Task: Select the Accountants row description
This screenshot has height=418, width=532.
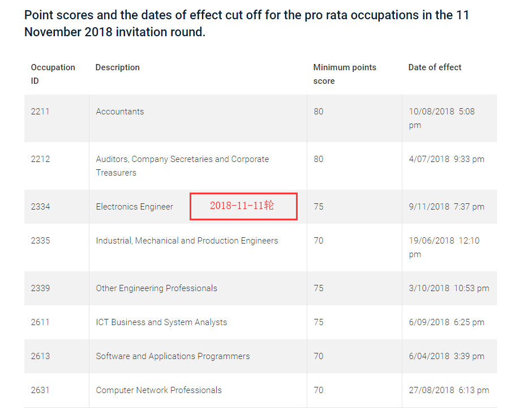Action: 120,112
